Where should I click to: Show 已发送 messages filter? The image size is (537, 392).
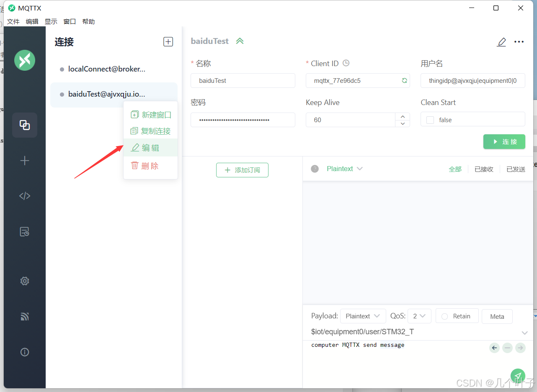tap(516, 169)
